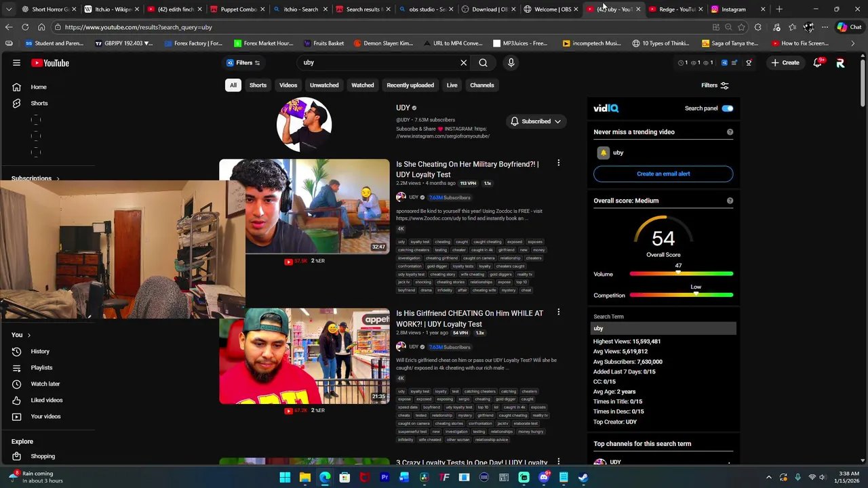Show hidden system tray icons
868x488 pixels.
coord(769,477)
